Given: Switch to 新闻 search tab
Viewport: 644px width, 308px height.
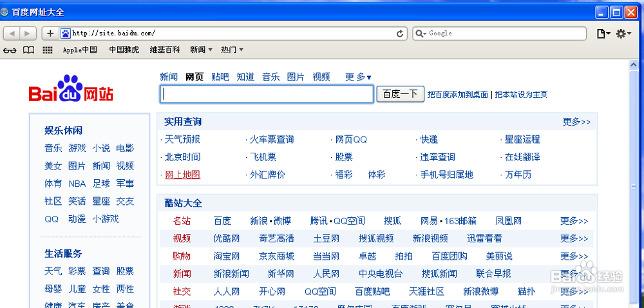Looking at the screenshot, I should point(168,77).
